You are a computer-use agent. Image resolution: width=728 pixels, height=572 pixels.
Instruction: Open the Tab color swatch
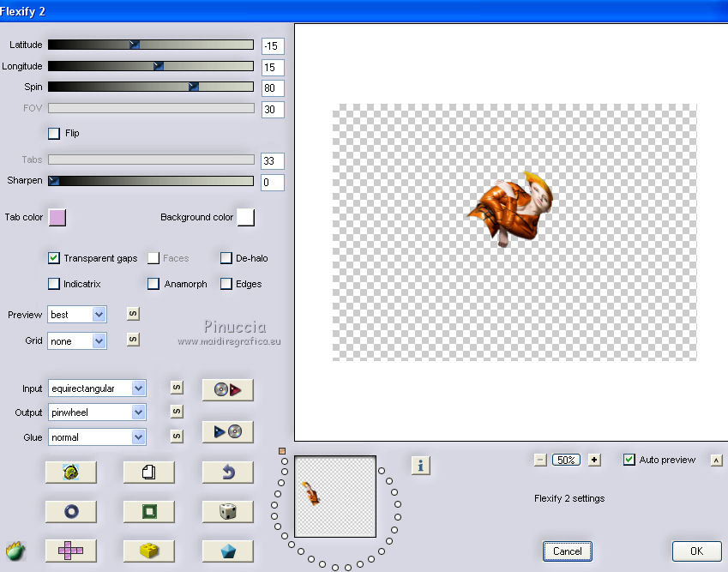tap(57, 217)
